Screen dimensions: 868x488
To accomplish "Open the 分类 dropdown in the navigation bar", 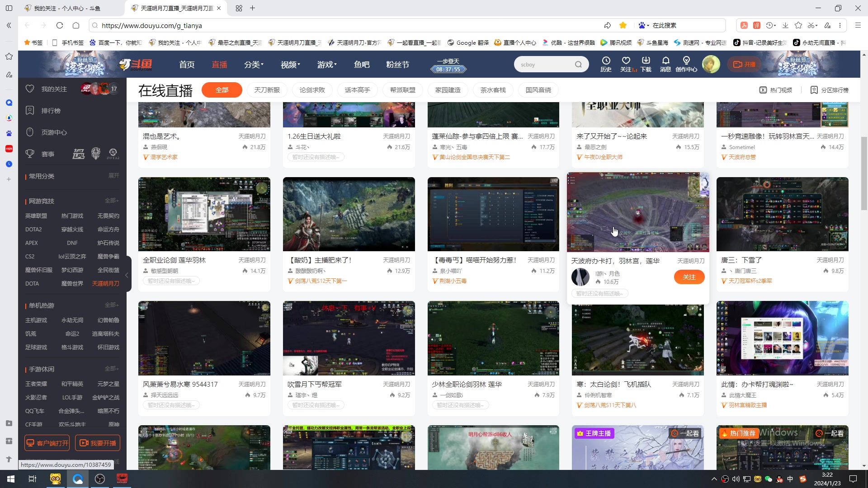I will coord(254,65).
